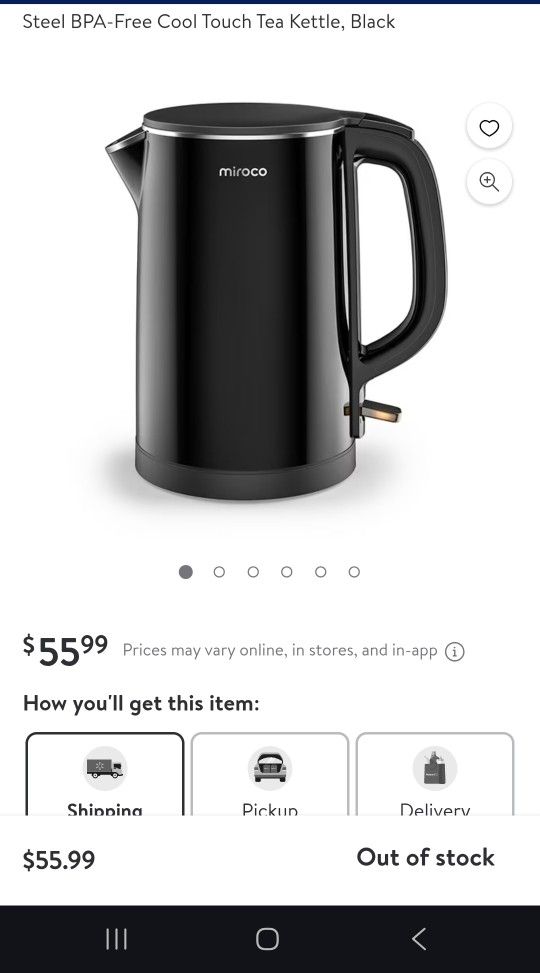Tap the Pickup car icon
The width and height of the screenshot is (540, 973).
[270, 768]
